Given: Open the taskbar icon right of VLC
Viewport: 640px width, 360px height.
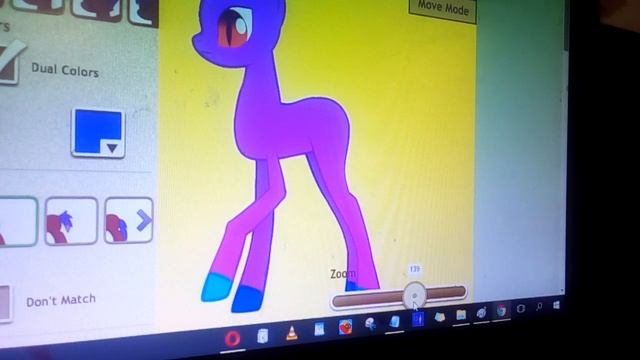Looking at the screenshot, I should [x=319, y=329].
